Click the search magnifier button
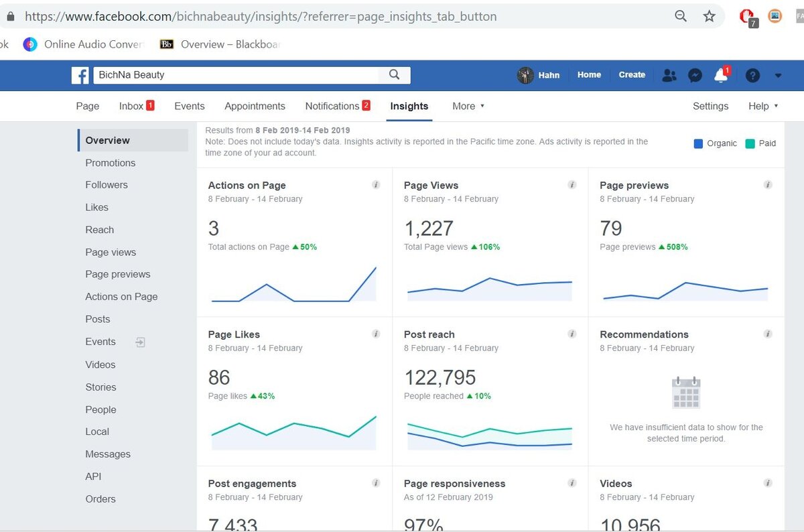The height and width of the screenshot is (532, 804). [x=395, y=75]
